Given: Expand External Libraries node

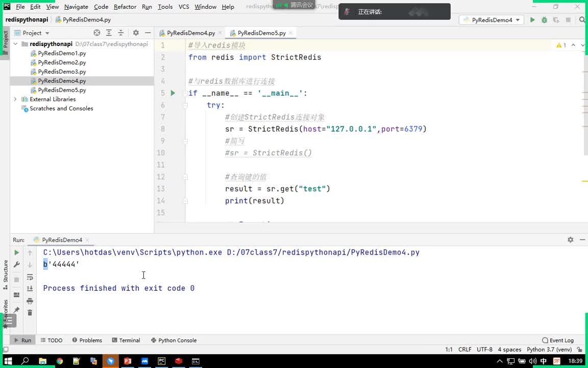Looking at the screenshot, I should (x=15, y=99).
